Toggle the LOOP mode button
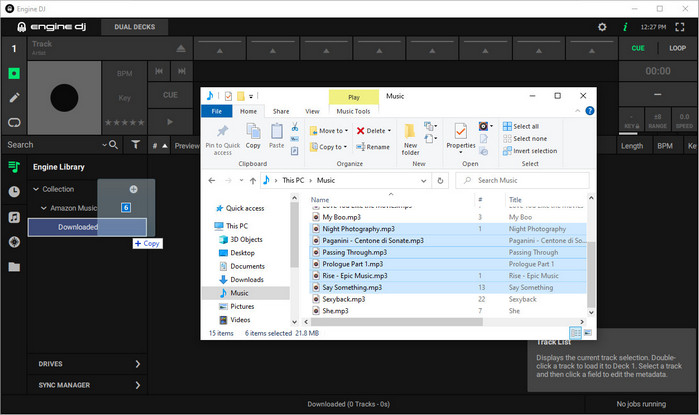699x415 pixels. click(677, 48)
